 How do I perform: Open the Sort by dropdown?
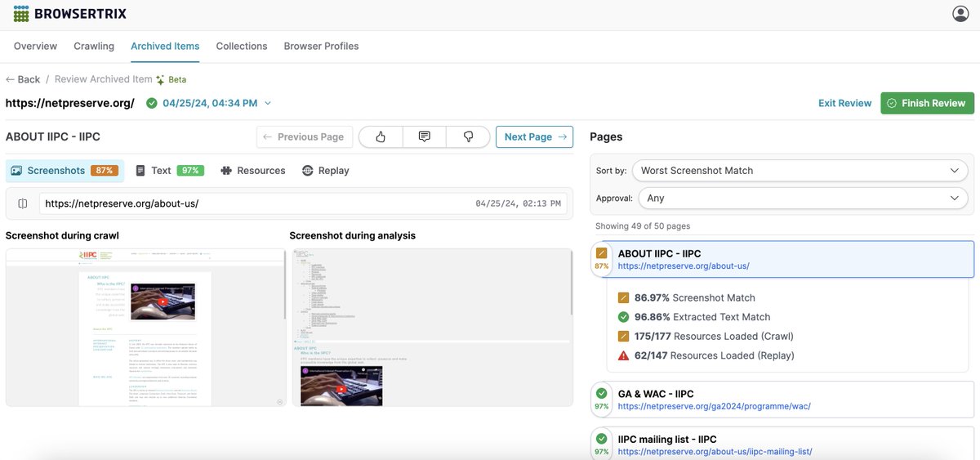800,171
